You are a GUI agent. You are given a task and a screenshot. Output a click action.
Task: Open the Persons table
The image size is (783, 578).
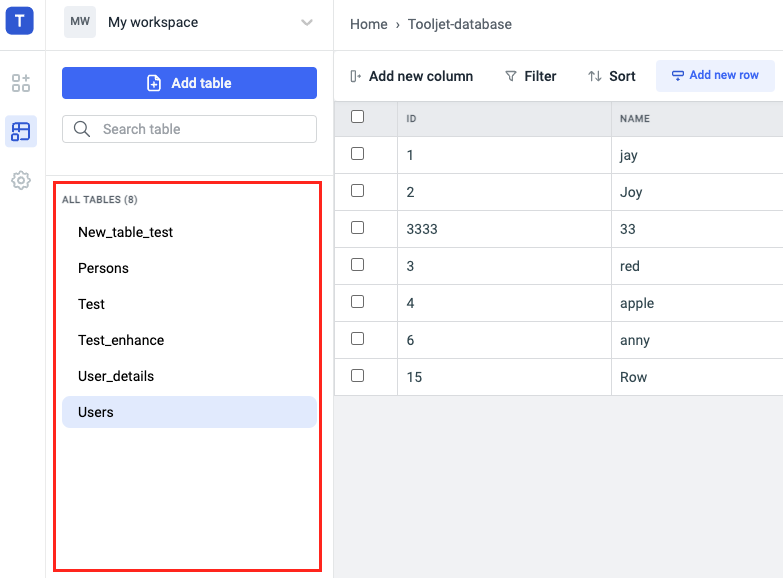coord(104,268)
